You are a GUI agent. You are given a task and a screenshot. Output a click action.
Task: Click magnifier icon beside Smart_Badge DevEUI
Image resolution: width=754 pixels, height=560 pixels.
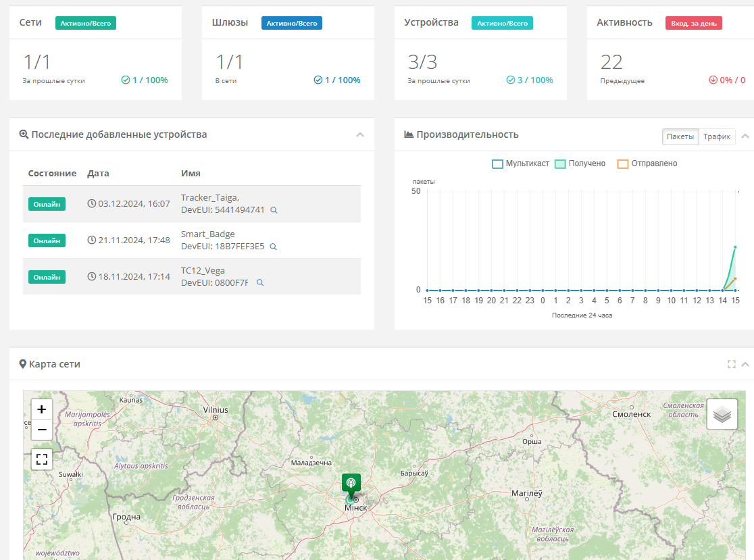coord(273,247)
